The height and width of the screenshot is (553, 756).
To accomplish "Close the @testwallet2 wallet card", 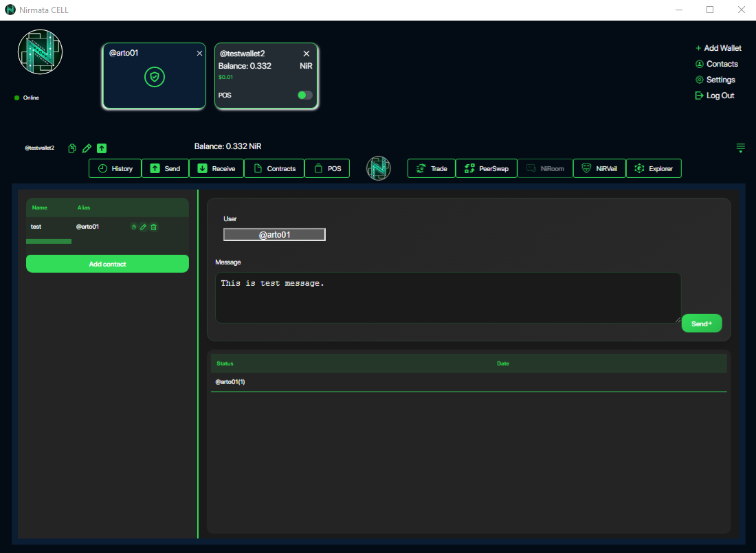I will click(x=307, y=54).
